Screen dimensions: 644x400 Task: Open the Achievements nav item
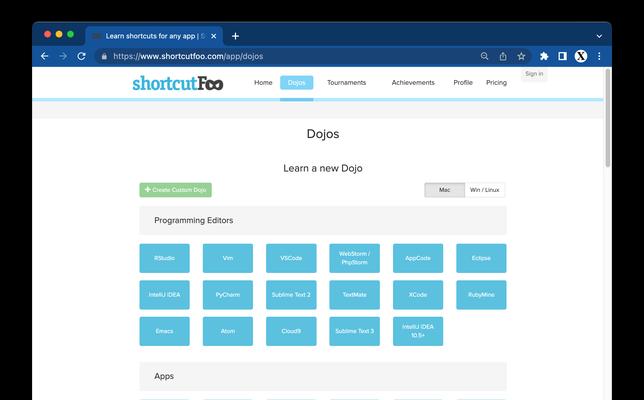413,83
